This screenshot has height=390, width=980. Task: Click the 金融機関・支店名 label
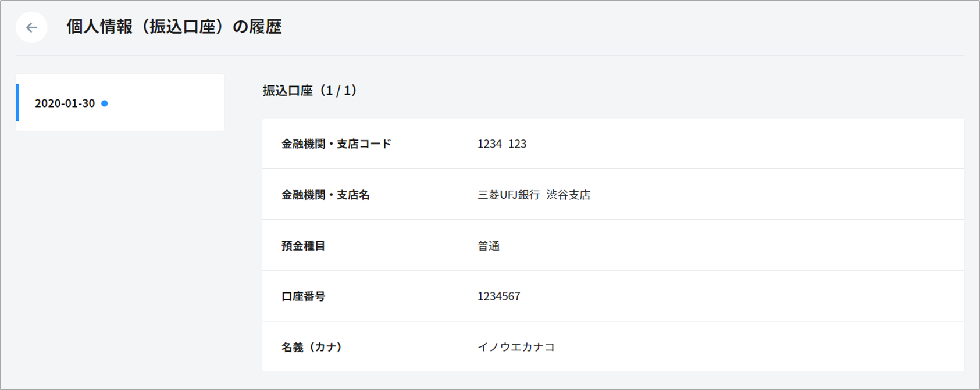click(325, 195)
